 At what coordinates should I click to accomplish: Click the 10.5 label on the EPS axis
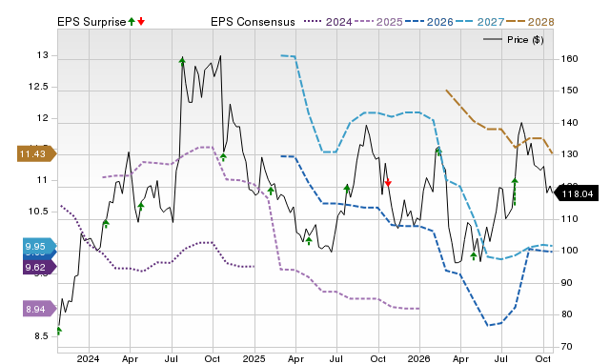pos(38,212)
